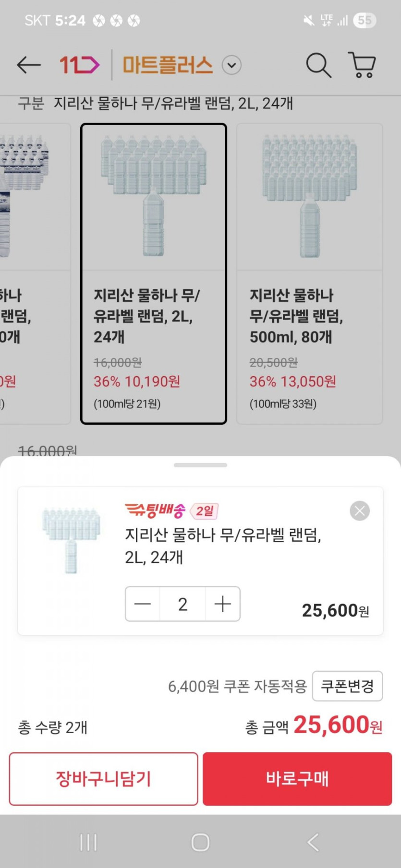Select the partially visible left option card

click(34, 273)
